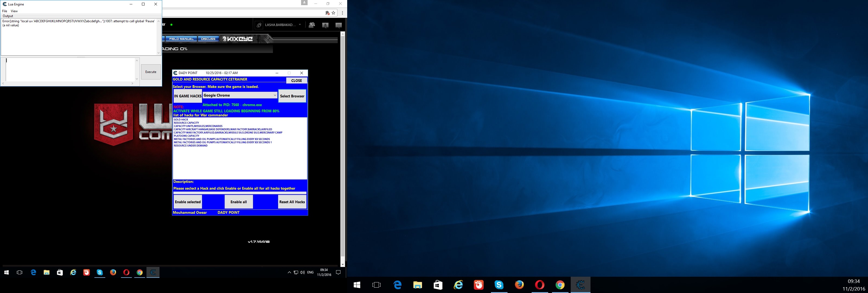Open the messages speech-bubble icon with lines
868x293 pixels.
(x=339, y=25)
